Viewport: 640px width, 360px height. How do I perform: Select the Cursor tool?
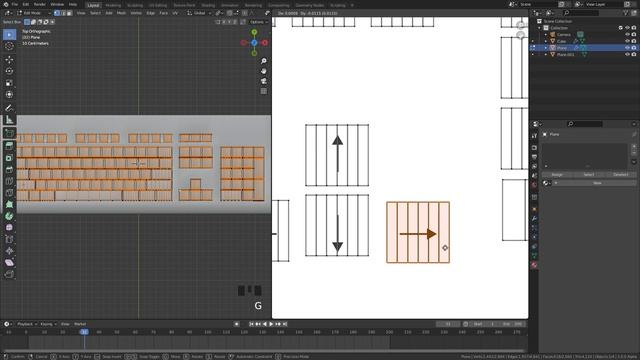click(9, 46)
